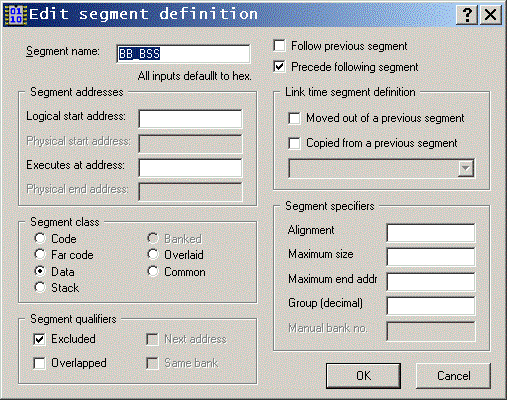
Task: Choose the Far code radio button
Action: [40, 254]
